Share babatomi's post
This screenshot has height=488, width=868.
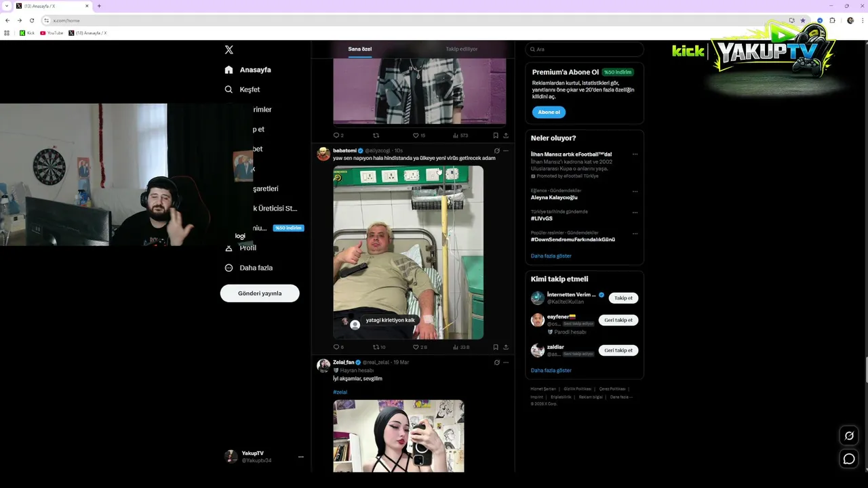pyautogui.click(x=506, y=347)
